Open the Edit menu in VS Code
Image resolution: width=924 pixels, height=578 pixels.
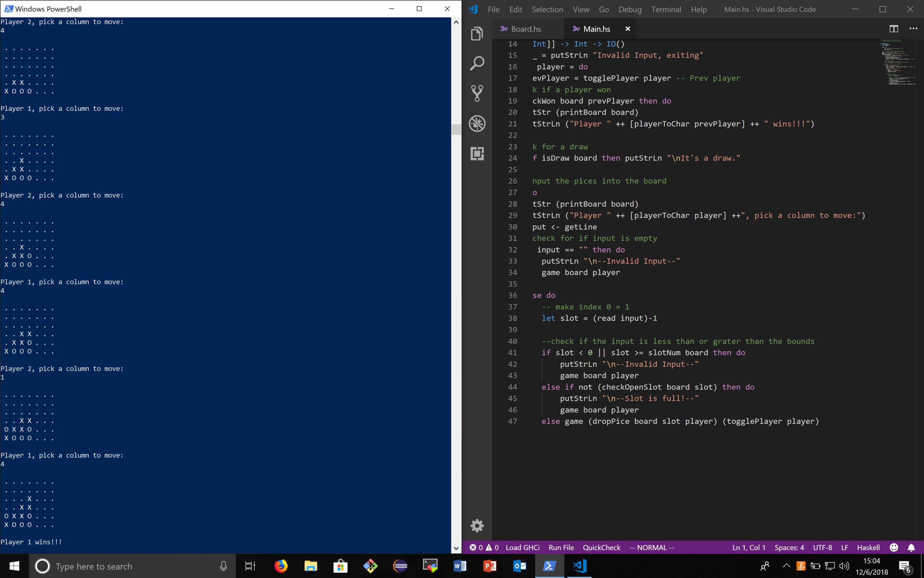[515, 9]
